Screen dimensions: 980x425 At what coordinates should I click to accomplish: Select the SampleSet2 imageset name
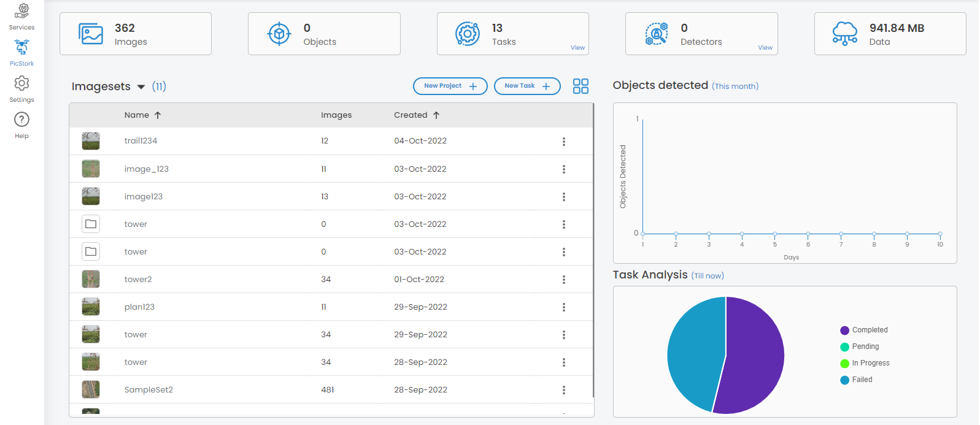click(x=149, y=390)
